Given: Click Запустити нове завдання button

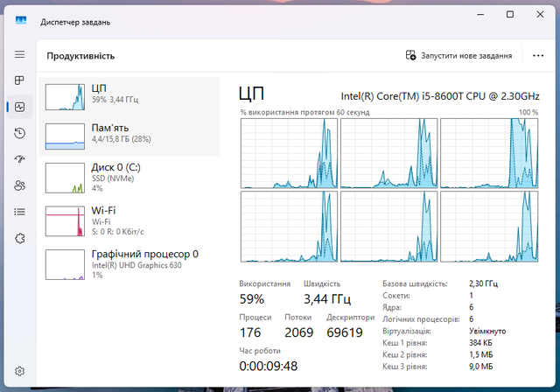Looking at the screenshot, I should point(458,56).
